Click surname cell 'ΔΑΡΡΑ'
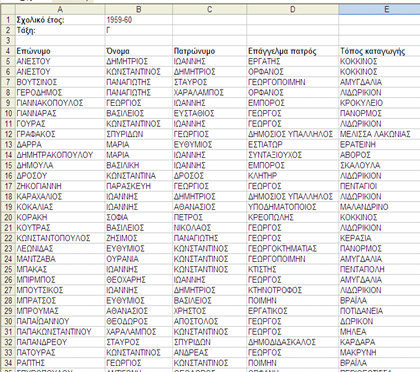Screen dimensions: 420x372 click(60, 145)
